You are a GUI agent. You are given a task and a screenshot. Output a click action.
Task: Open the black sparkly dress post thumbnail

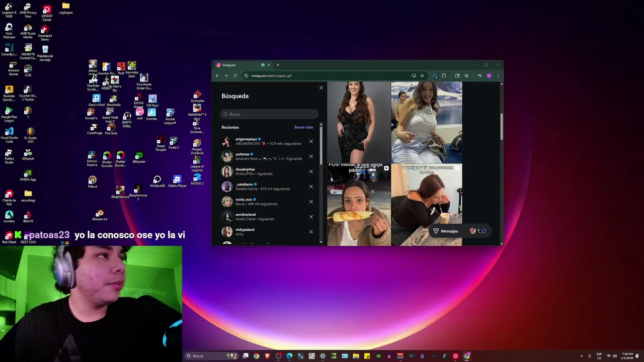[359, 122]
